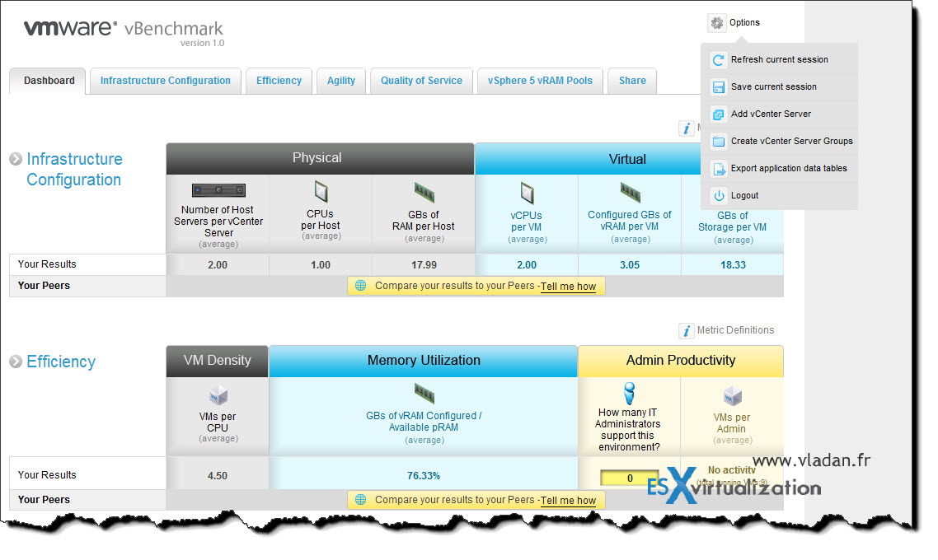The image size is (938, 560).
Task: Click the Efficiency section heading
Action: click(61, 362)
